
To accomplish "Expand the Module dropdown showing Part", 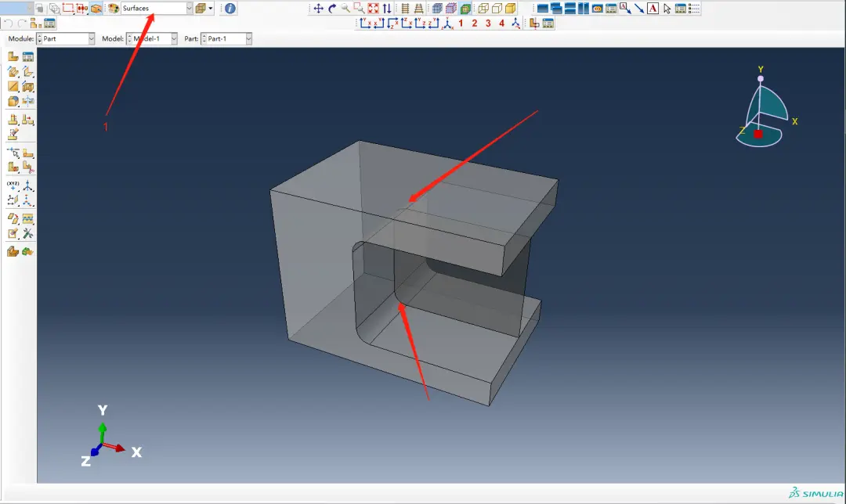I will click(65, 39).
